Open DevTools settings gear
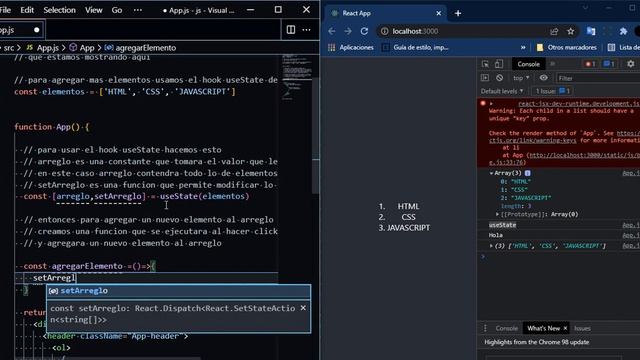The image size is (640, 360). click(x=631, y=64)
